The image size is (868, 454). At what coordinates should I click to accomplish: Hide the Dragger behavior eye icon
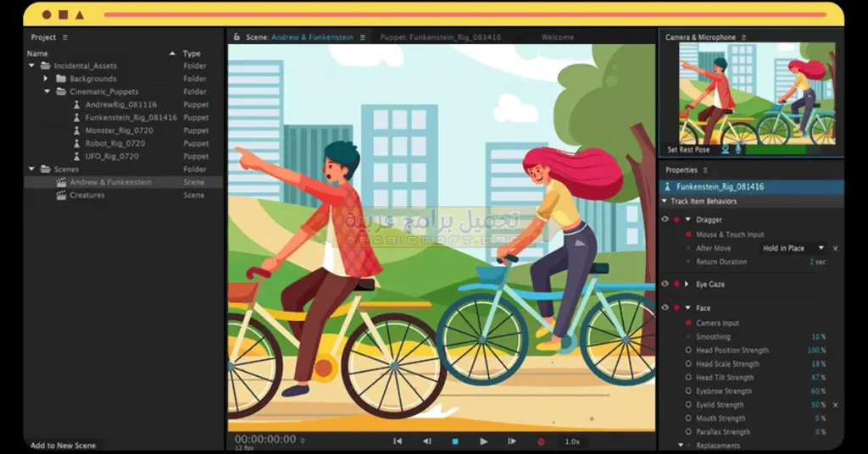665,219
